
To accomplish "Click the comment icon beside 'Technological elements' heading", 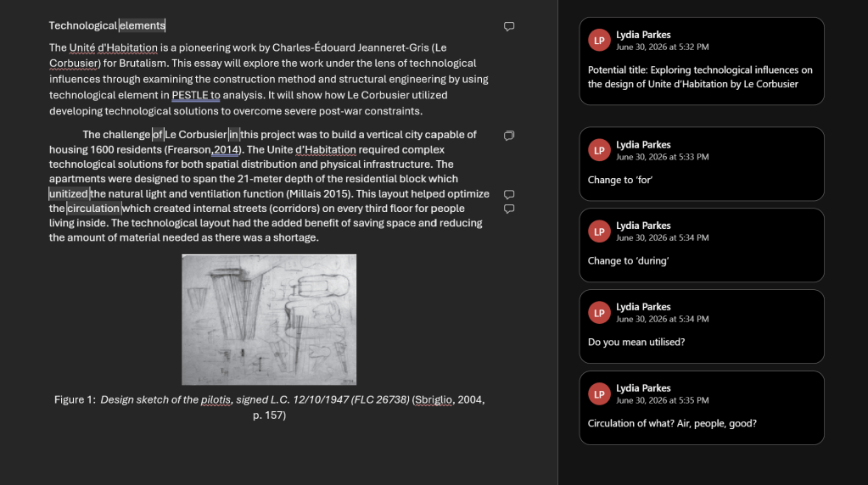I will [x=509, y=26].
